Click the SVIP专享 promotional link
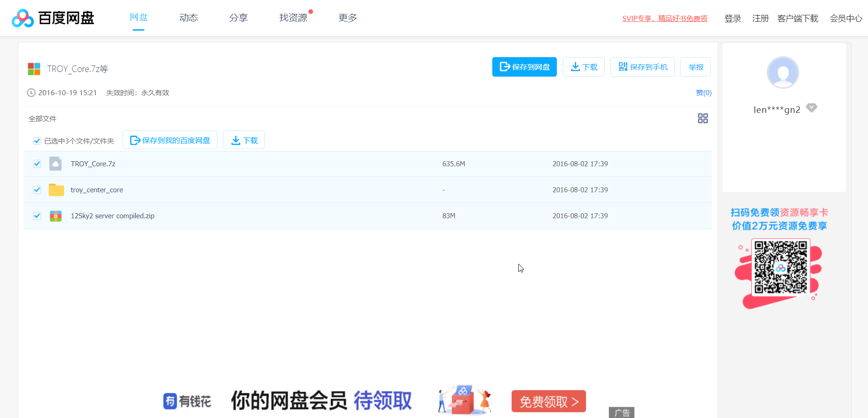868x418 pixels. [665, 19]
